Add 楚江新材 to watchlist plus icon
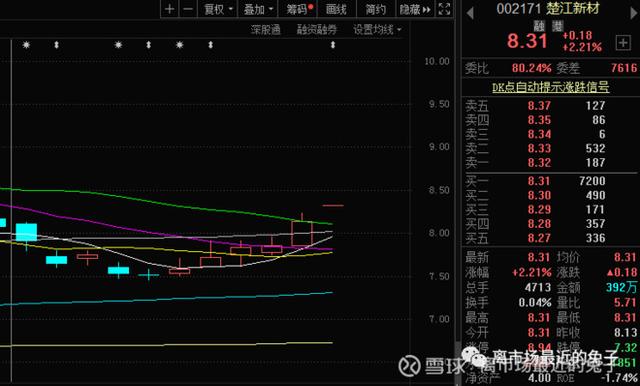This screenshot has width=640, height=386. [623, 42]
